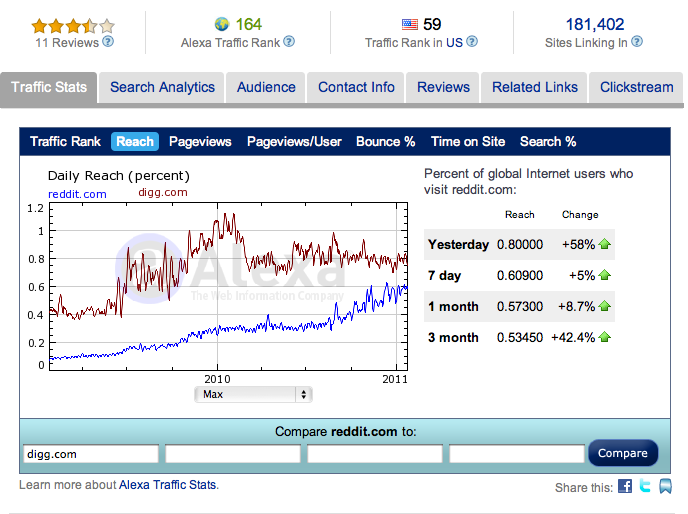
Task: Click the Reach column header
Action: (520, 215)
